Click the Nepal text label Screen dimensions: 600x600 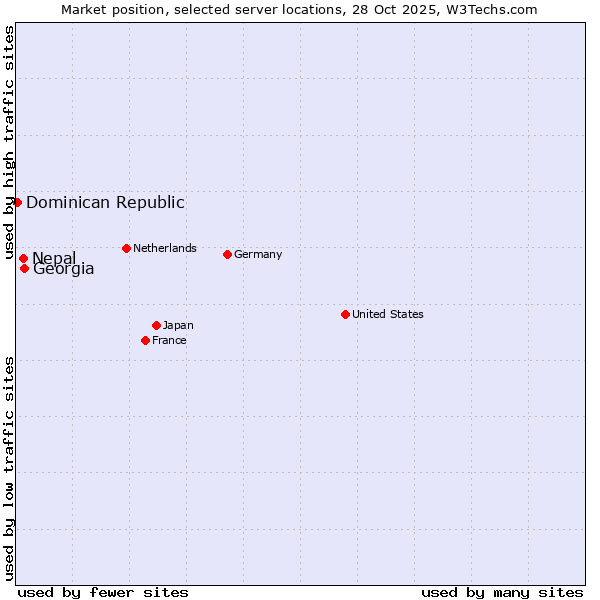click(x=54, y=258)
